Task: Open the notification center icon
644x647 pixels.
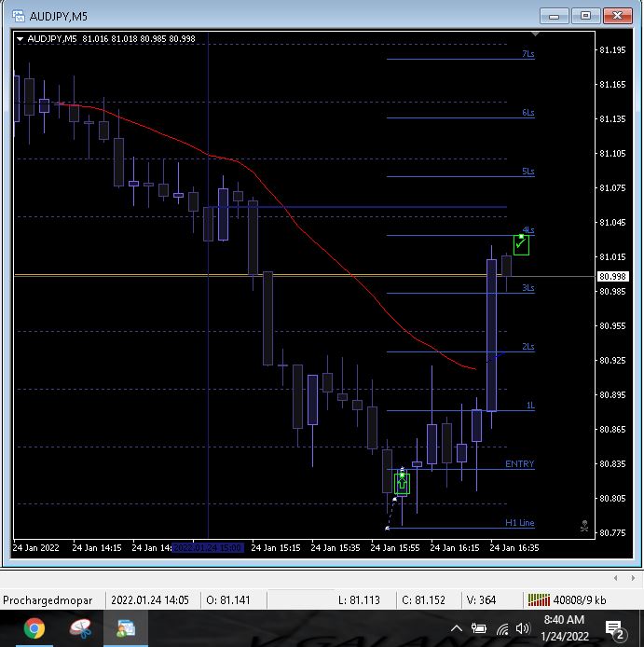Action: (615, 629)
